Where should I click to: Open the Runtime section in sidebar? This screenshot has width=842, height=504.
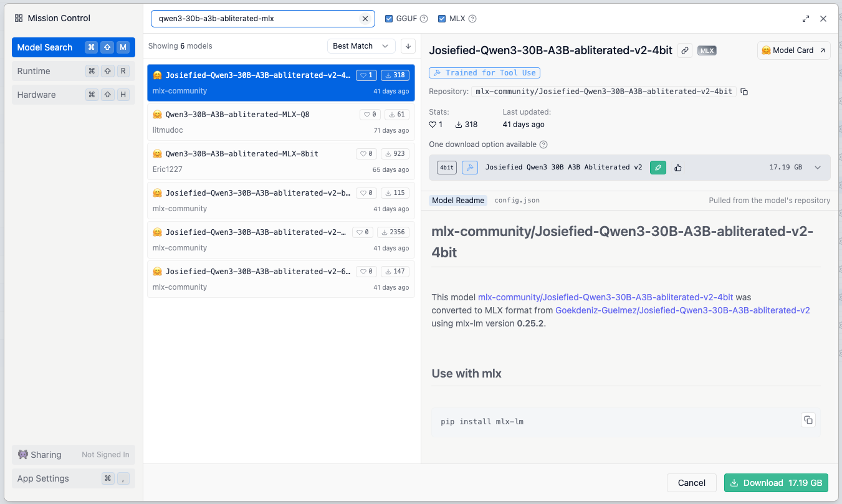pos(73,71)
